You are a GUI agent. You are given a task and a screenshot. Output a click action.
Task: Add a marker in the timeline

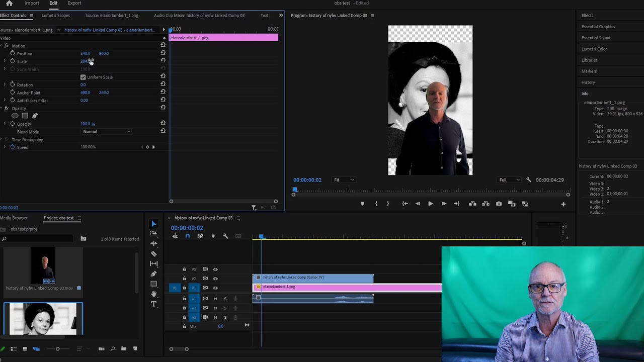click(213, 236)
